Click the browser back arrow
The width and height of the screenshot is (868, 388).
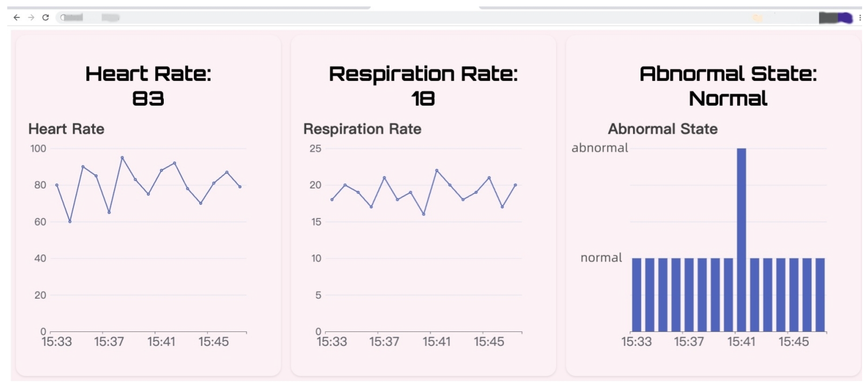(x=17, y=17)
